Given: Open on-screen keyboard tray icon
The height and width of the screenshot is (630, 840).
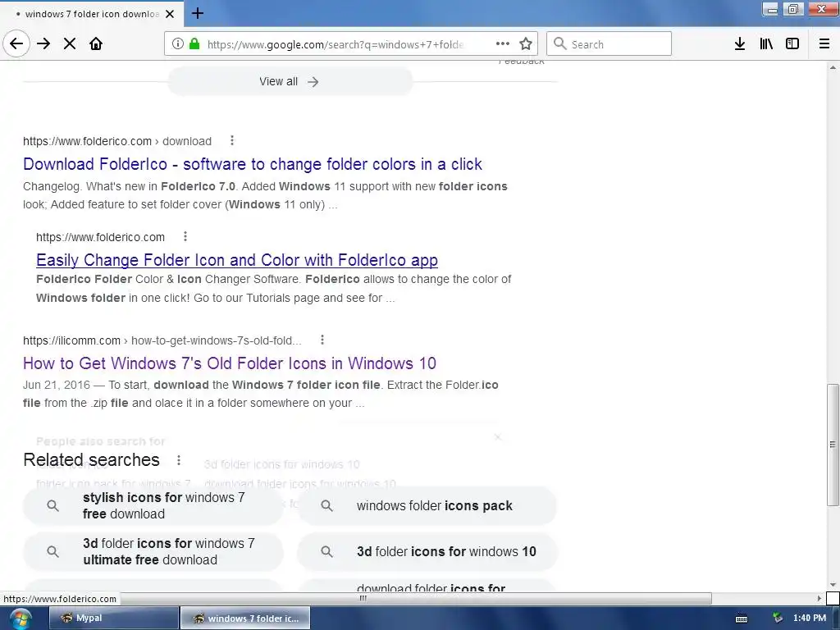Looking at the screenshot, I should tap(742, 619).
